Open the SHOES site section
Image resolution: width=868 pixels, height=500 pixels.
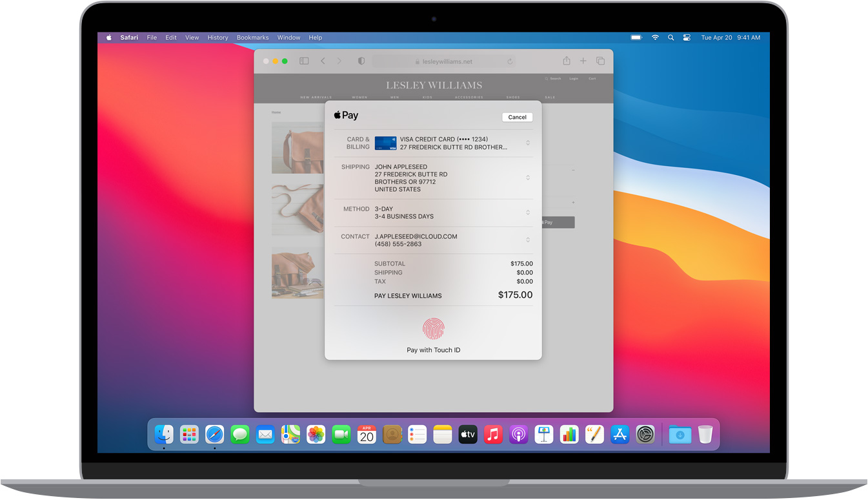pyautogui.click(x=513, y=98)
